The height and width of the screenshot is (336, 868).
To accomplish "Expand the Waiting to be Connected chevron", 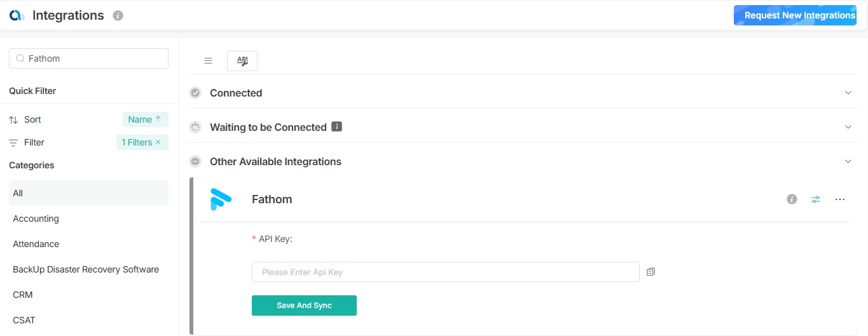I will coord(848,127).
